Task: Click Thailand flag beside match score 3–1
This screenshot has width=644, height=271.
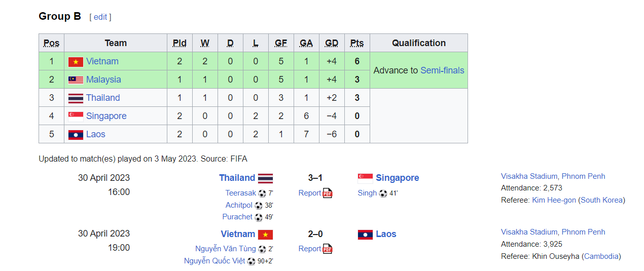Action: (265, 178)
